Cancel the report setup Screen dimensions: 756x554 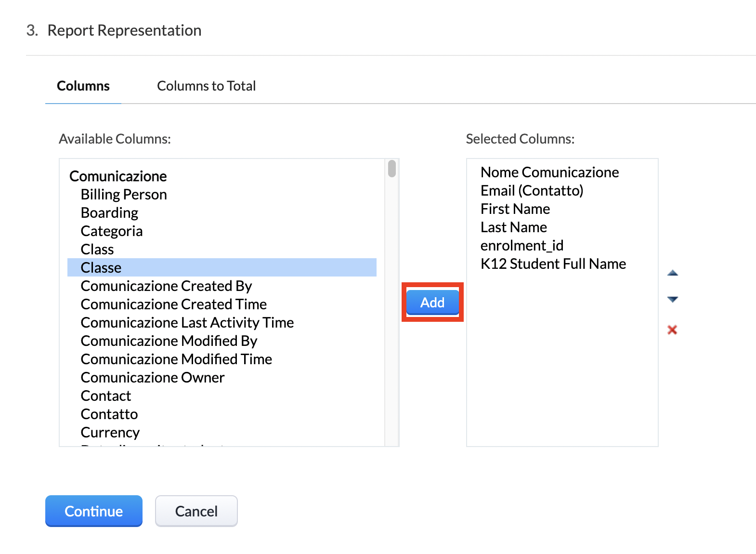[196, 511]
